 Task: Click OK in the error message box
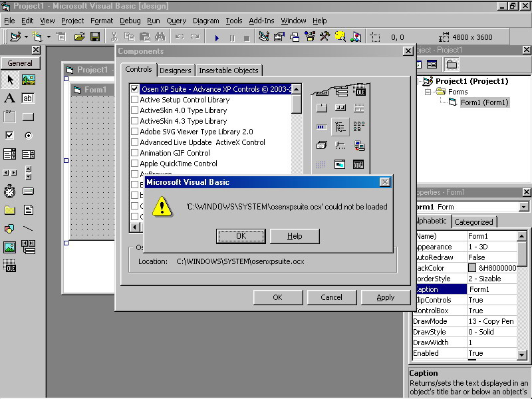[x=241, y=236]
